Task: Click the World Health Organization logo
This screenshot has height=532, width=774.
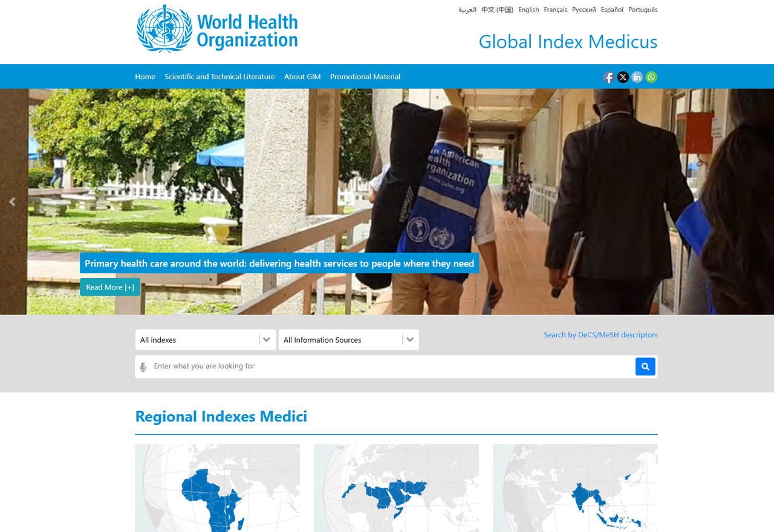Action: click(217, 29)
